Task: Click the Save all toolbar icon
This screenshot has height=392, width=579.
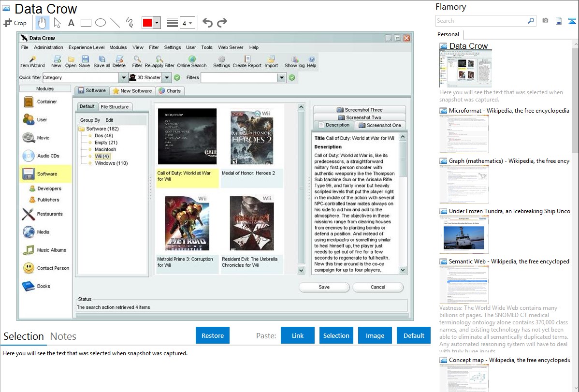Action: (x=102, y=62)
